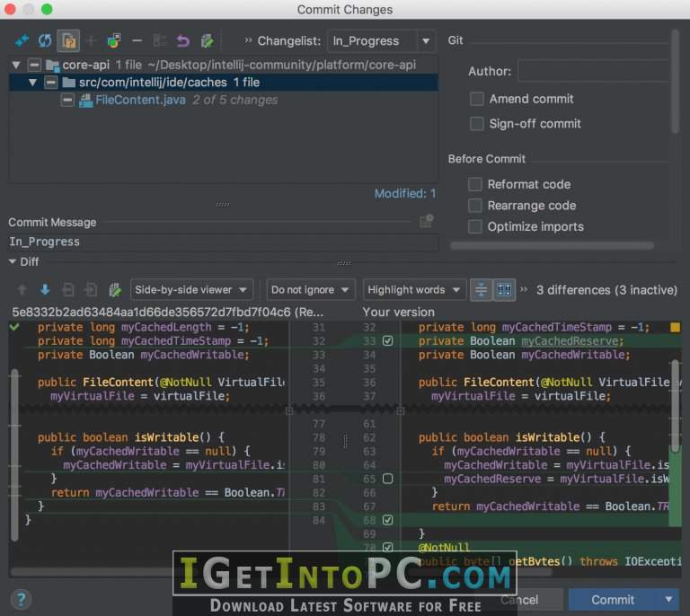Select the FileContent.java tree row
The image size is (690, 616).
pyautogui.click(x=223, y=101)
